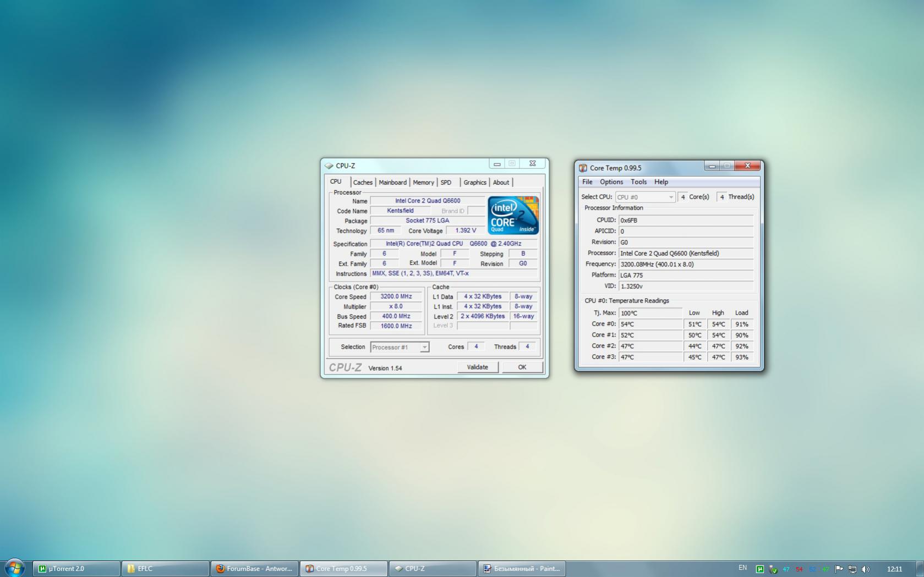Switch to the Graphics tab
The width and height of the screenshot is (924, 577).
click(x=475, y=183)
